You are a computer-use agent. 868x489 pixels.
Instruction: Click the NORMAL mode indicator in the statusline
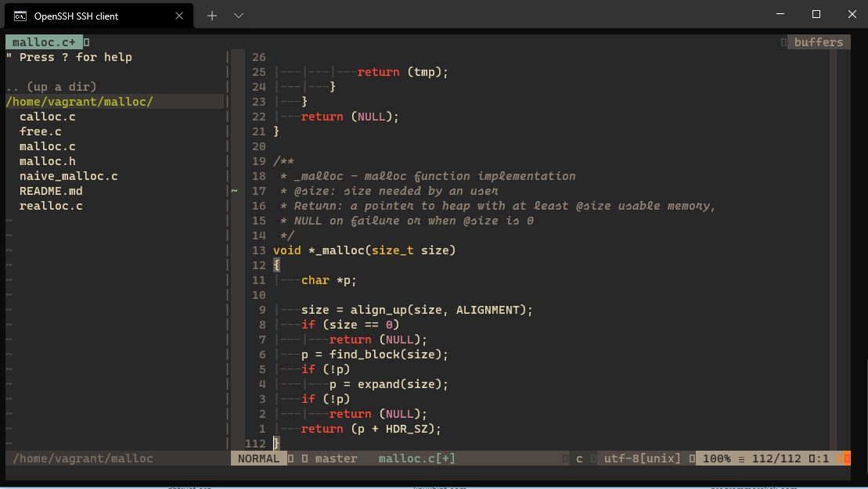[258, 458]
